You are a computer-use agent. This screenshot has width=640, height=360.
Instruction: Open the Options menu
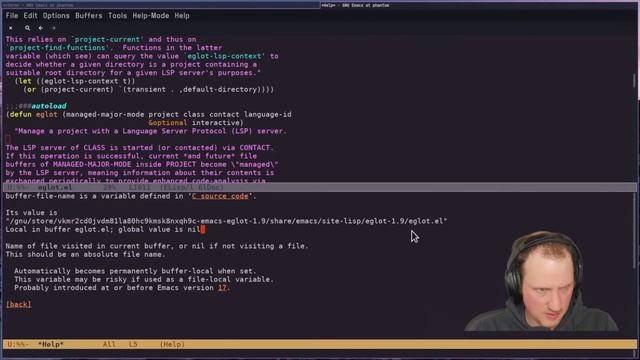56,16
